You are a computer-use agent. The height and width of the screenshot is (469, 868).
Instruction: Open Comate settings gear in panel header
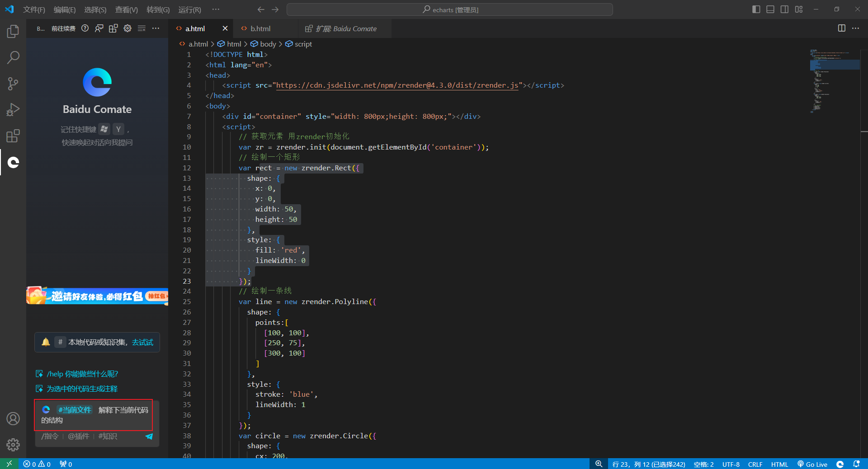pyautogui.click(x=127, y=28)
